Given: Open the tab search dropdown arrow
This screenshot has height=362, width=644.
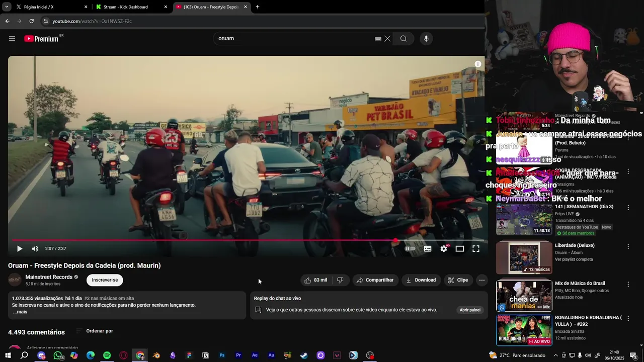Looking at the screenshot, I should click(x=7, y=7).
